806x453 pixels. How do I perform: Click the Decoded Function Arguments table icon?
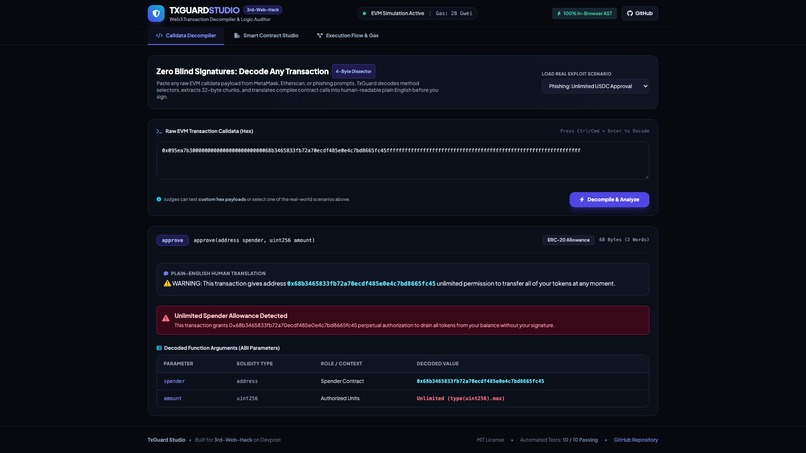[x=159, y=348]
